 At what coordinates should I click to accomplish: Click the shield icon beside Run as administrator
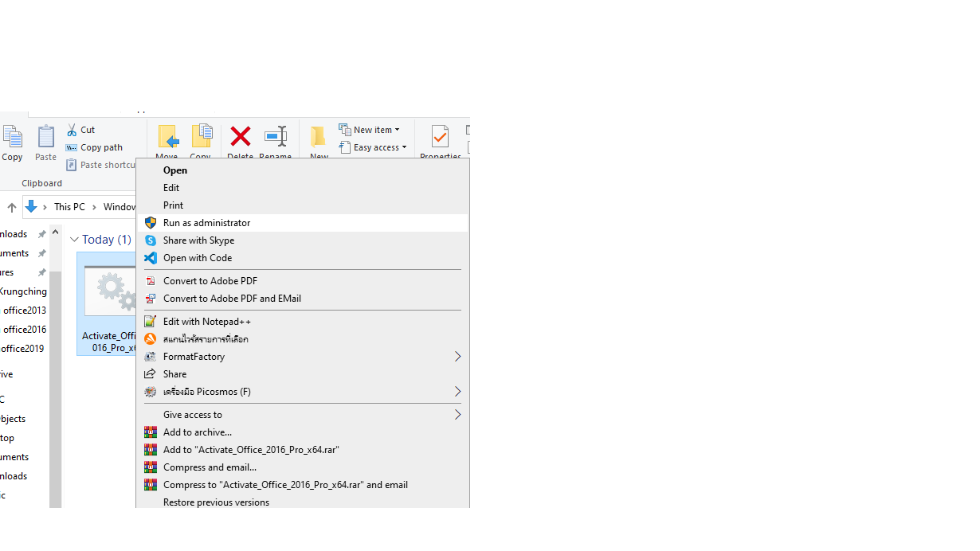(x=151, y=223)
